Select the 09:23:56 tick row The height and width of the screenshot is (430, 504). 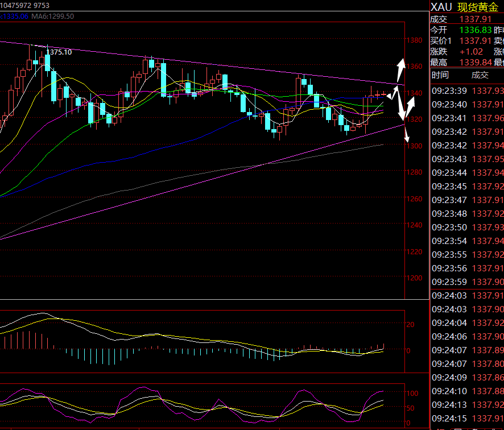coord(468,268)
